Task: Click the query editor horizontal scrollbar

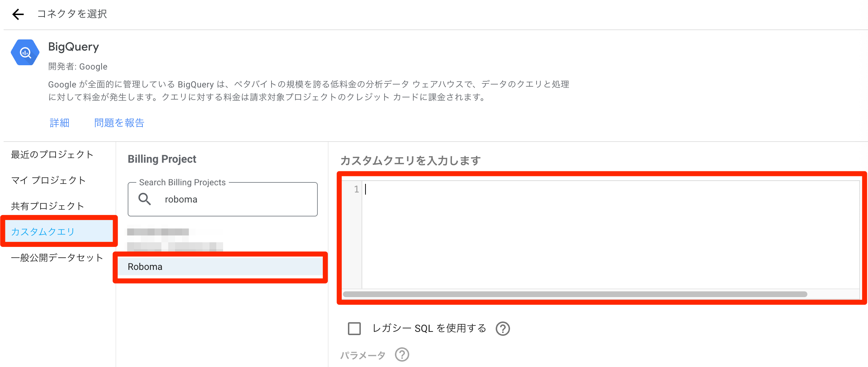Action: pyautogui.click(x=575, y=294)
